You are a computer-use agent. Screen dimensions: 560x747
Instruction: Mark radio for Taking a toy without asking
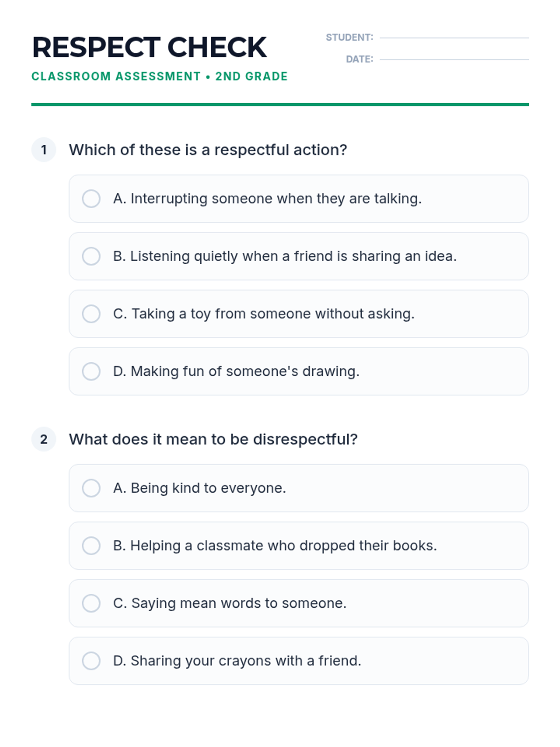point(91,314)
